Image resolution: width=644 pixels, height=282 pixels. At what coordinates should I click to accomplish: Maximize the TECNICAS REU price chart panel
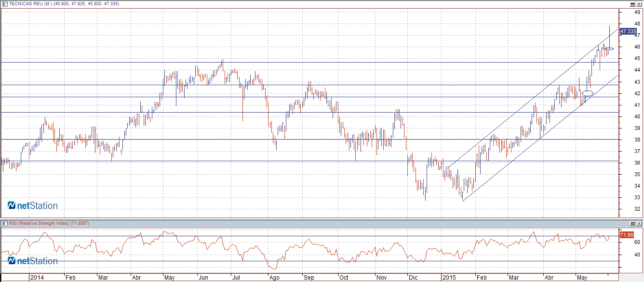[632, 4]
